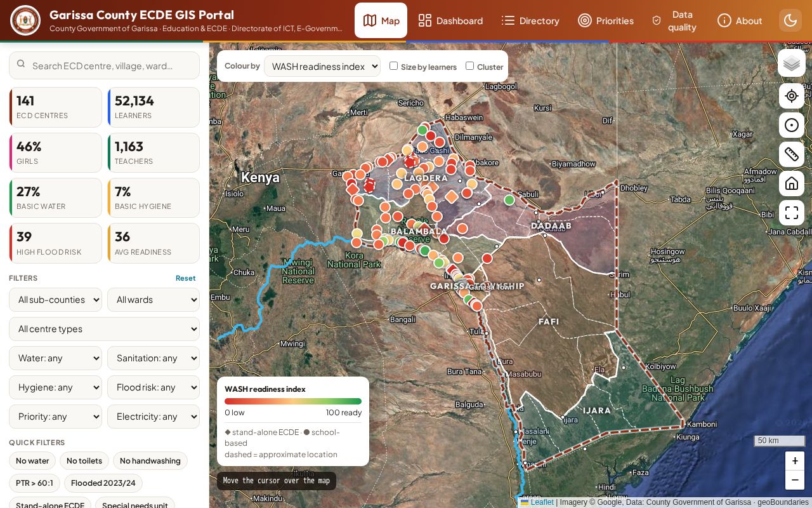This screenshot has width=812, height=508.
Task: Enable the Cluster checkbox
Action: [x=469, y=66]
